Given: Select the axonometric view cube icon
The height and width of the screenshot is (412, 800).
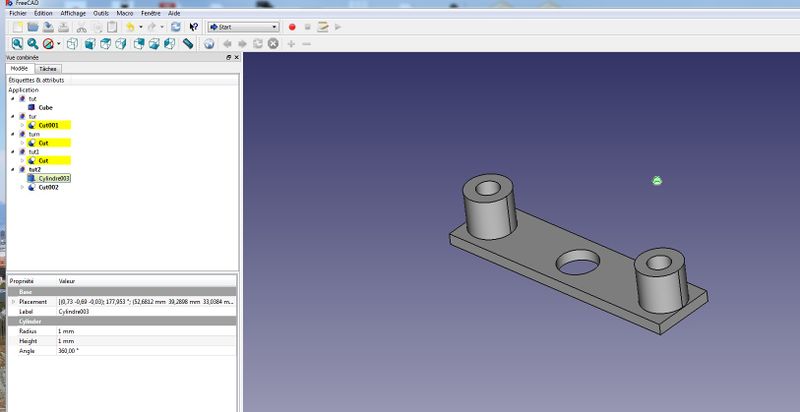Looking at the screenshot, I should (73, 44).
